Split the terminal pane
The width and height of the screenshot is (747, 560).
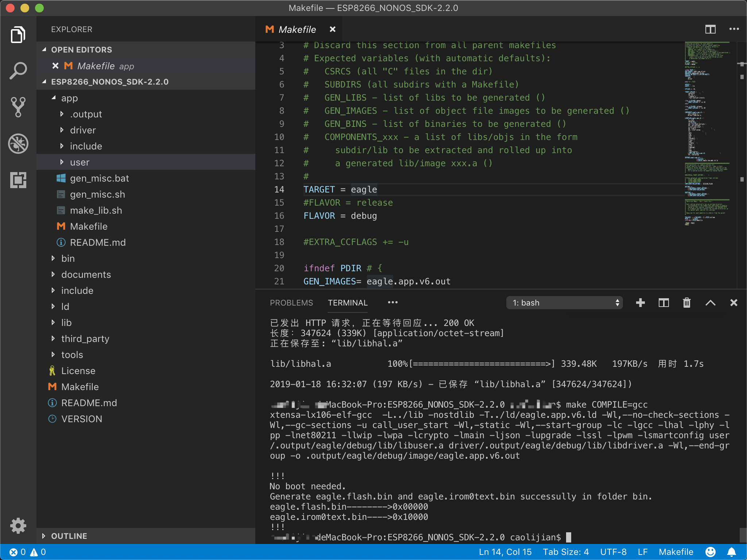(x=663, y=303)
